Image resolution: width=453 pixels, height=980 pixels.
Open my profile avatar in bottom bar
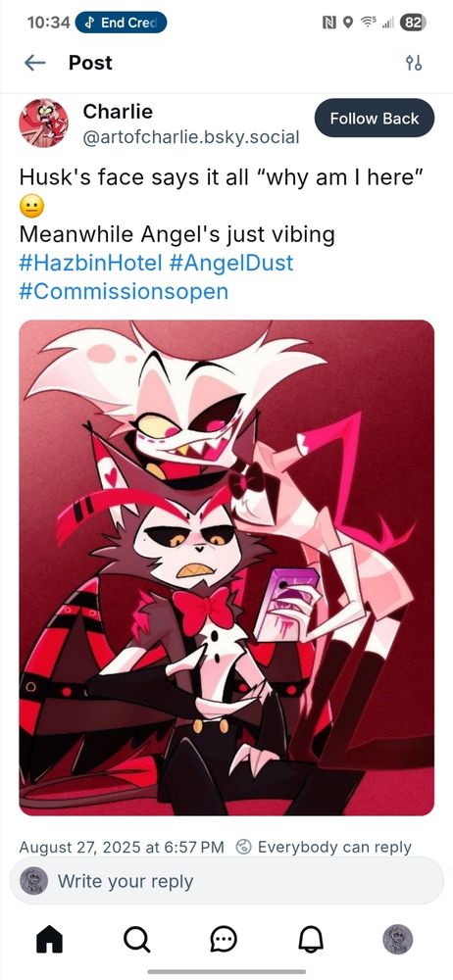(x=397, y=939)
